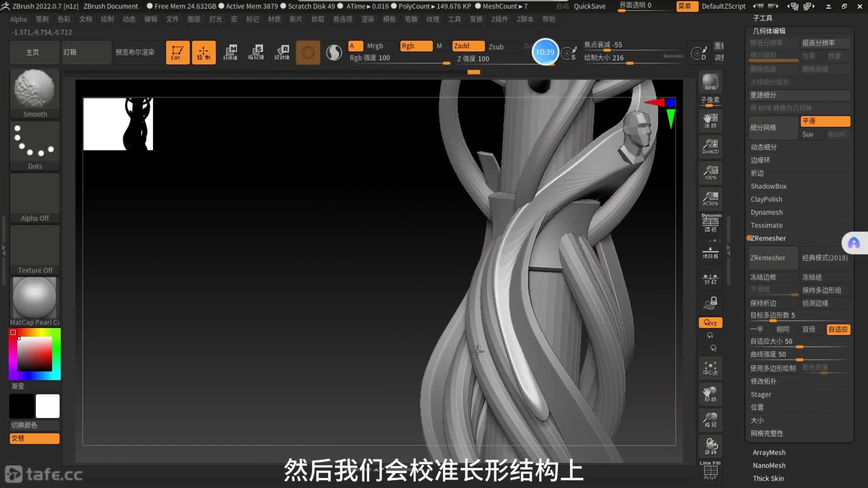Viewport: 868px width, 488px height.
Task: Select the Move gizmo tool icon
Action: [x=230, y=52]
